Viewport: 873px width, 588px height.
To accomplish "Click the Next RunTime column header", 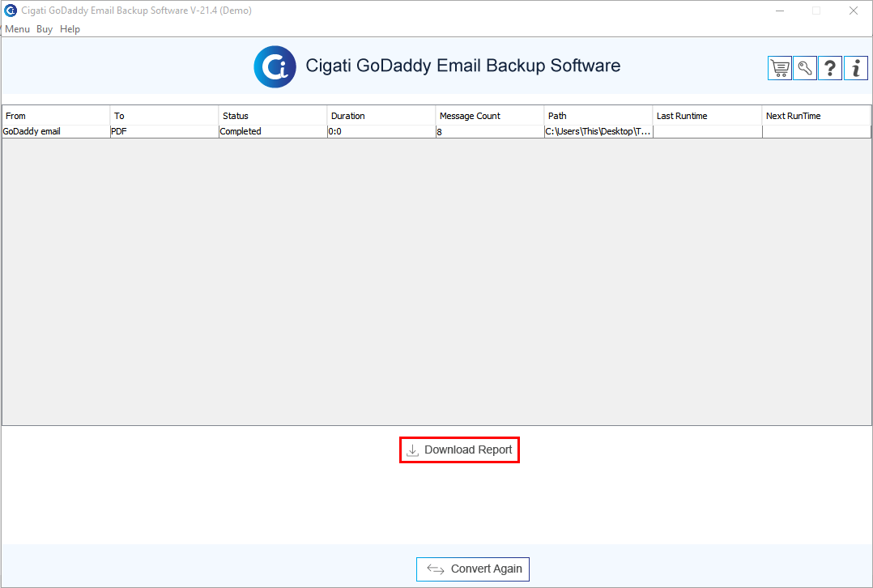I will coord(817,116).
